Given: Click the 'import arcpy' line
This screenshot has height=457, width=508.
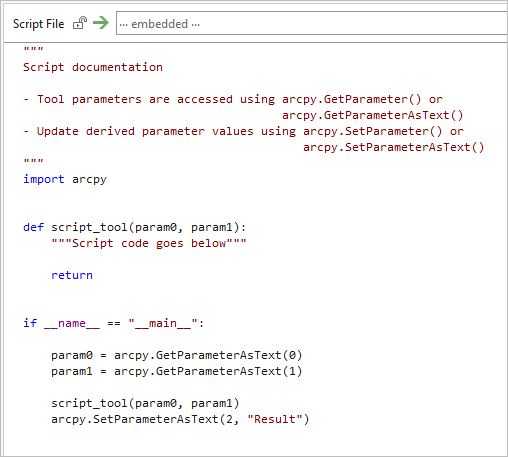Looking at the screenshot, I should [x=65, y=179].
